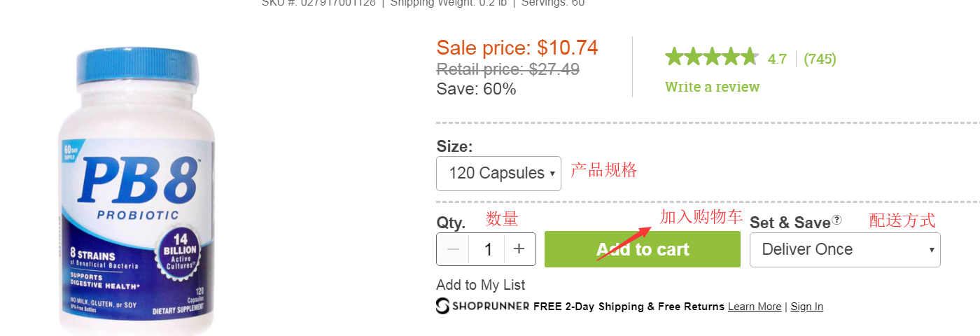Click the 4.7 average rating number
This screenshot has height=336, width=980.
777,59
